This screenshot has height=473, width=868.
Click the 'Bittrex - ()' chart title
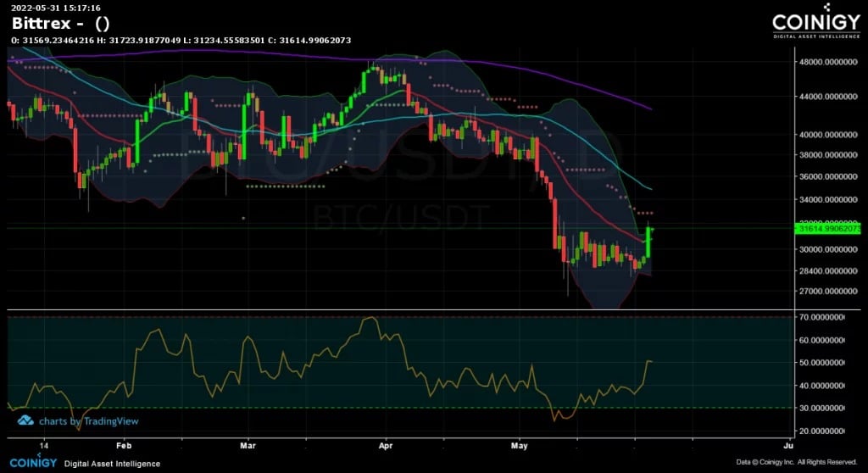[x=60, y=24]
